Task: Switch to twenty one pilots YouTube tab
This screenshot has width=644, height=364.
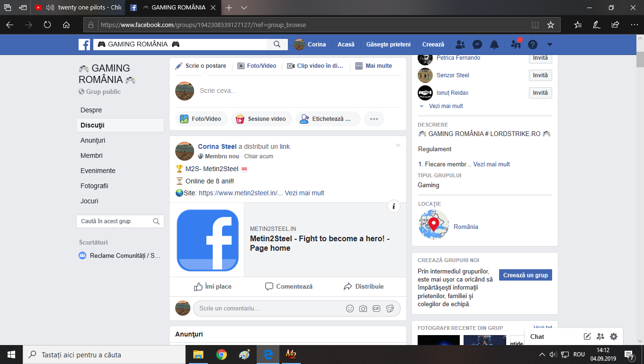Action: point(78,8)
